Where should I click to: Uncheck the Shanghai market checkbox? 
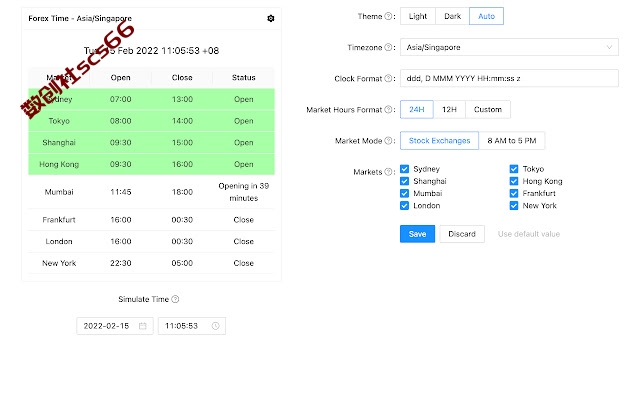coord(404,181)
